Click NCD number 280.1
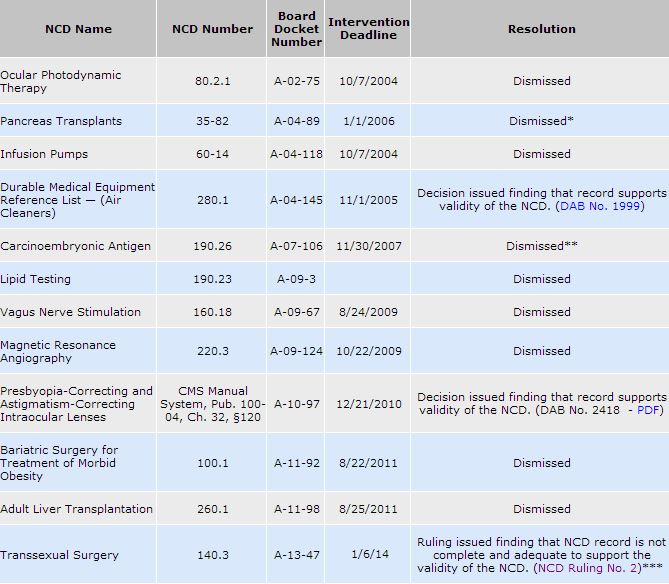Viewport: 669px width, 584px height. click(x=212, y=200)
